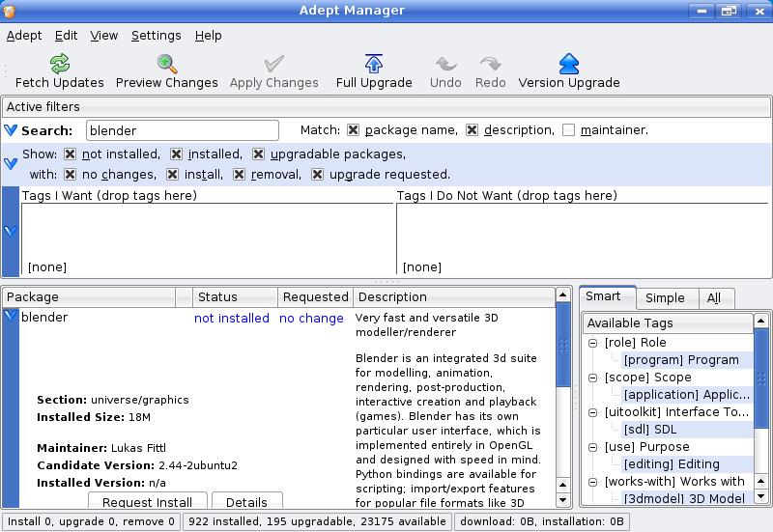This screenshot has height=532, width=773.
Task: Click the package list scrollbar thumb
Action: tap(563, 346)
